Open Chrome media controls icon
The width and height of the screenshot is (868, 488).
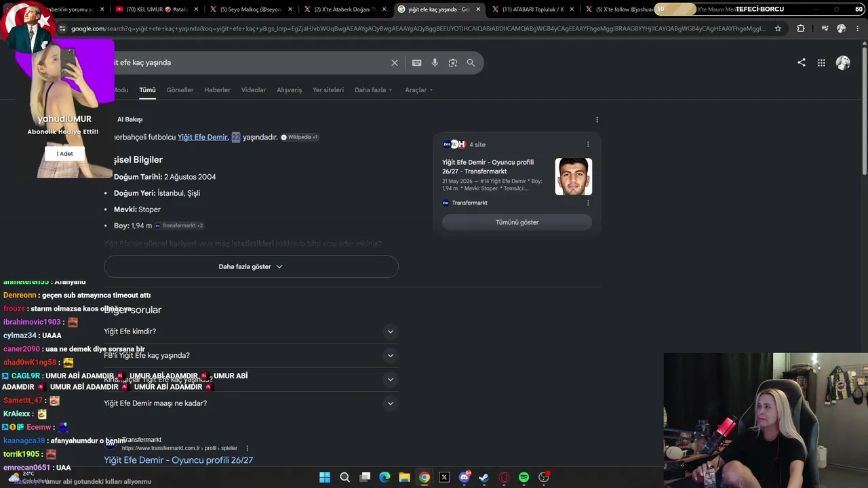[x=825, y=28]
